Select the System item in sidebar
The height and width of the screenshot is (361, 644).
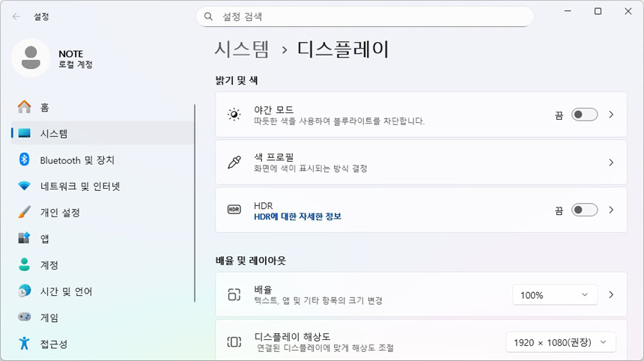pos(54,133)
